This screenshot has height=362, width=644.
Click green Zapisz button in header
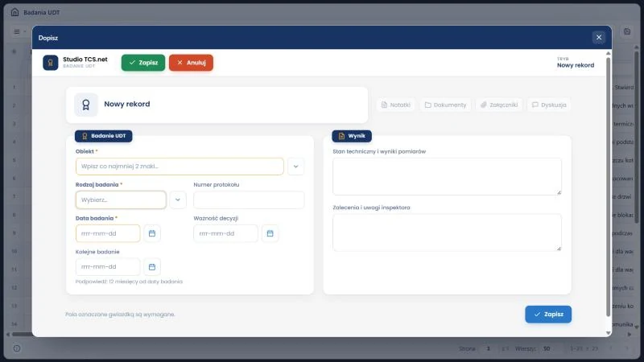tap(143, 63)
